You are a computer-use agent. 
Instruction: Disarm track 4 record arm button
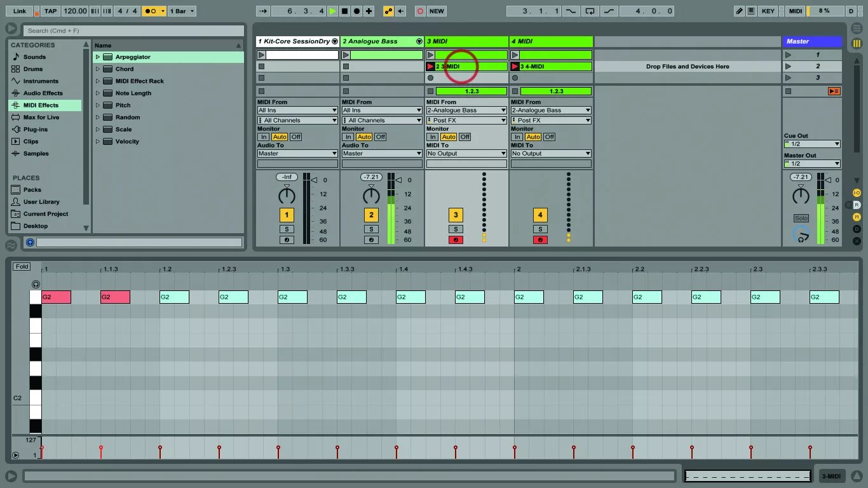540,240
